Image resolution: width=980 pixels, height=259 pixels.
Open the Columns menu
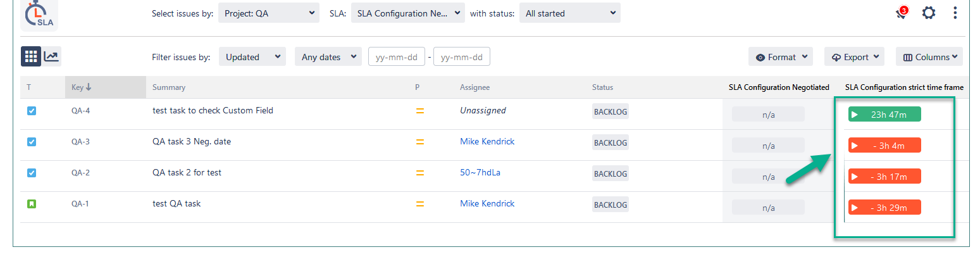(x=929, y=57)
